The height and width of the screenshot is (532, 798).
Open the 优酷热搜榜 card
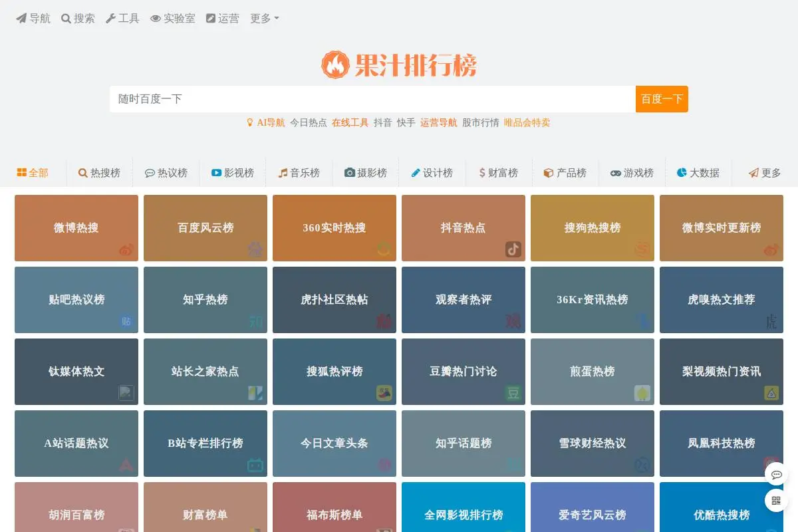coord(722,507)
